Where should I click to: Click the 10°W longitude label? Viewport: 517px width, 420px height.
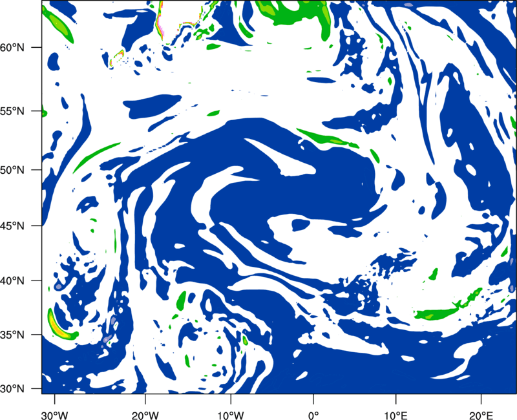click(x=231, y=415)
